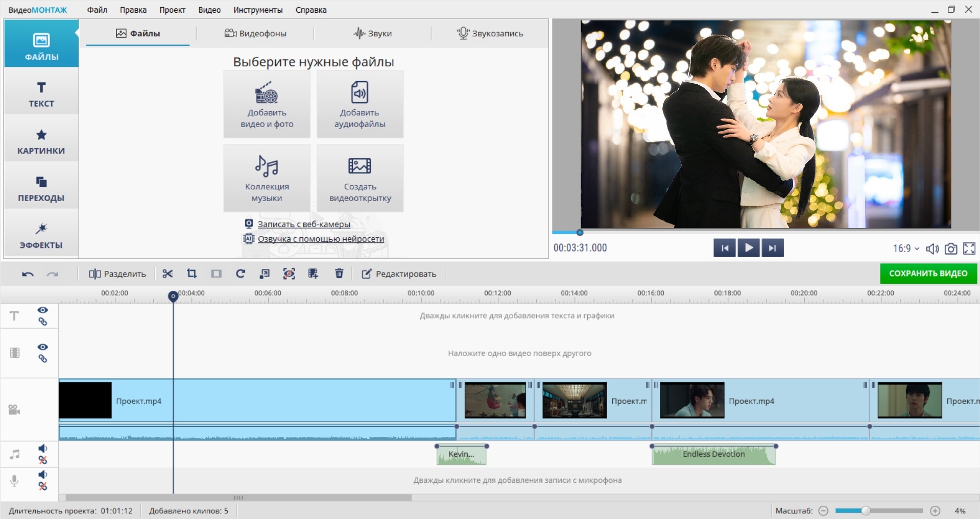This screenshot has width=980, height=519.
Task: Toggle visibility of the overlay video track
Action: (x=43, y=347)
